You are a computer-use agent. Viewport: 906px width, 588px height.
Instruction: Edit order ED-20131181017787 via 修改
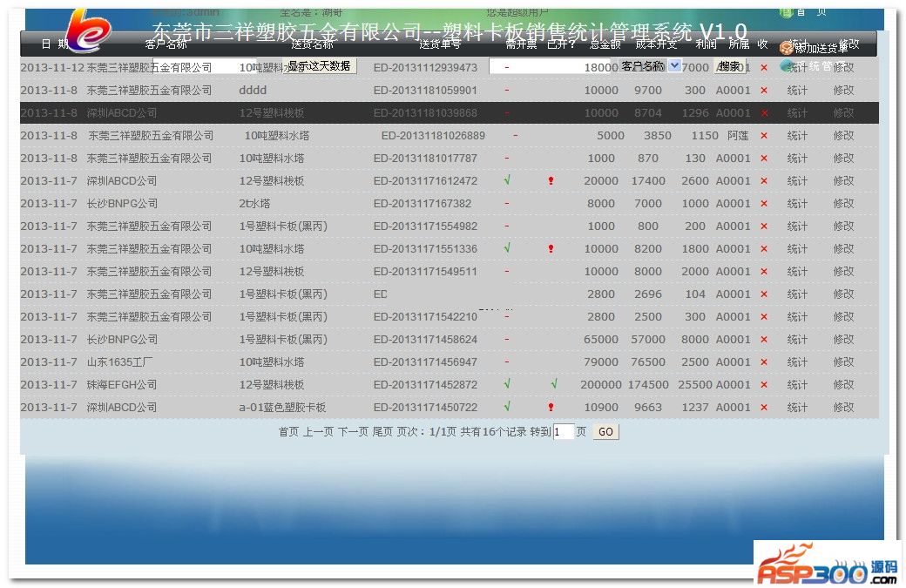tap(843, 159)
